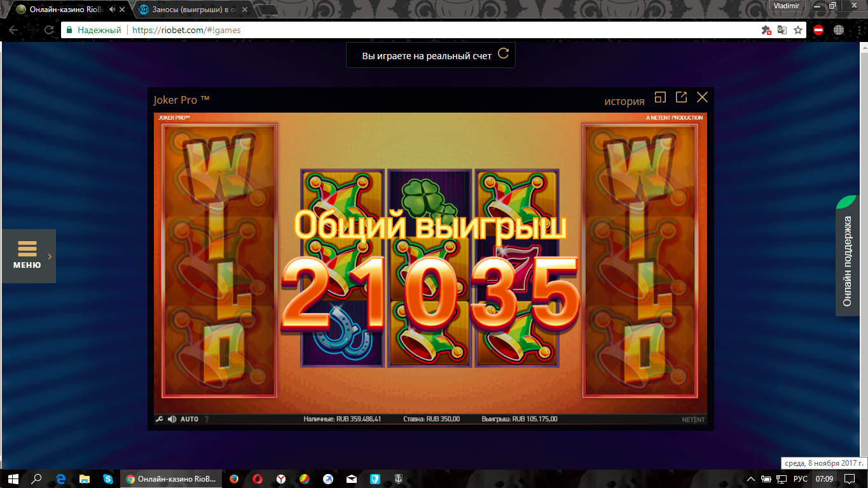Viewport: 868px width, 488px height.
Task: Open the red ad blocker extension
Action: 818,30
